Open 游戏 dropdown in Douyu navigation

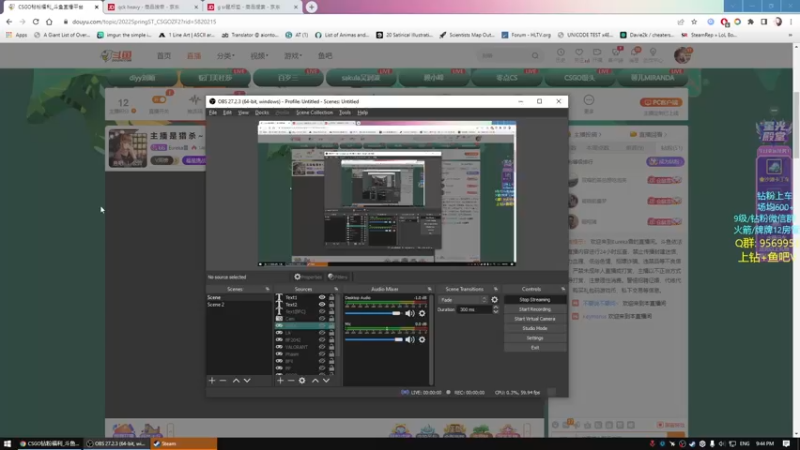(293, 56)
